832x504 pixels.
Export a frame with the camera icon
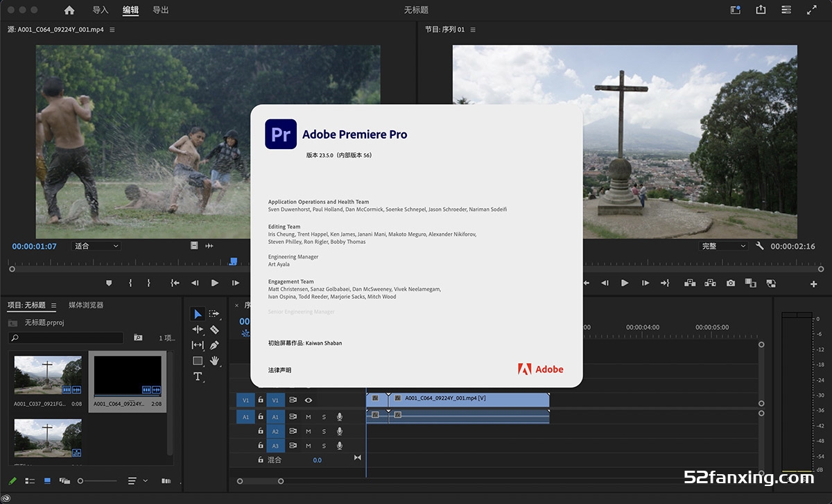coord(731,283)
